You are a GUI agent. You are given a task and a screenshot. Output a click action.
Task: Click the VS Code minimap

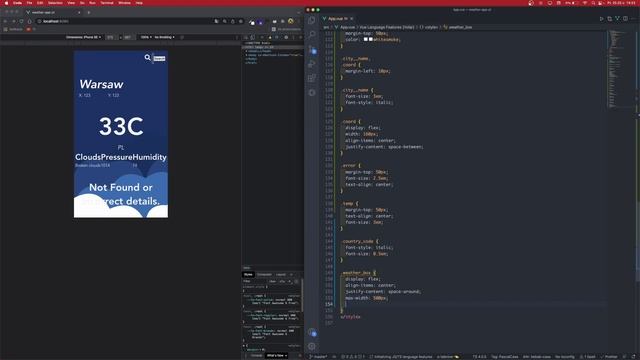point(620,69)
